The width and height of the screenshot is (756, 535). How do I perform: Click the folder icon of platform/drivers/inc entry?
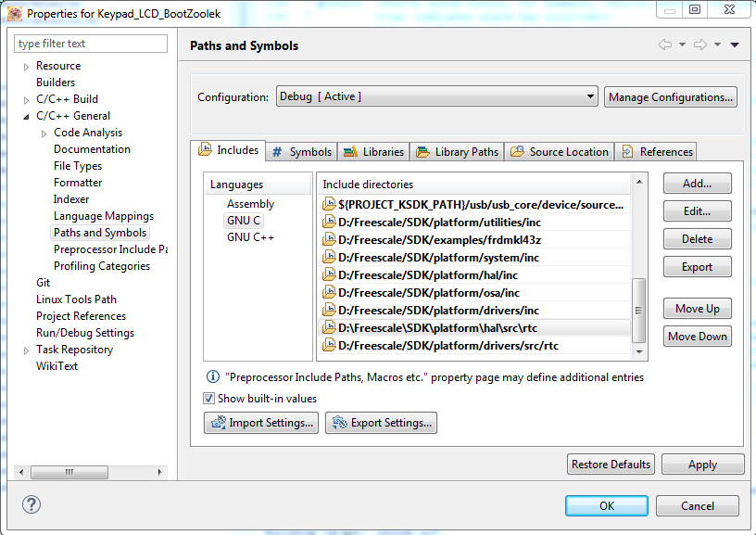click(x=329, y=310)
